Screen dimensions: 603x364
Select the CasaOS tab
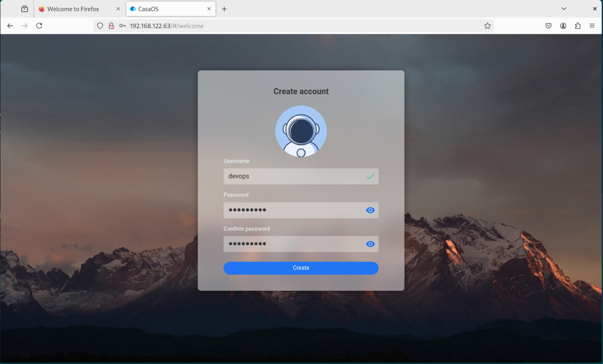tap(157, 9)
